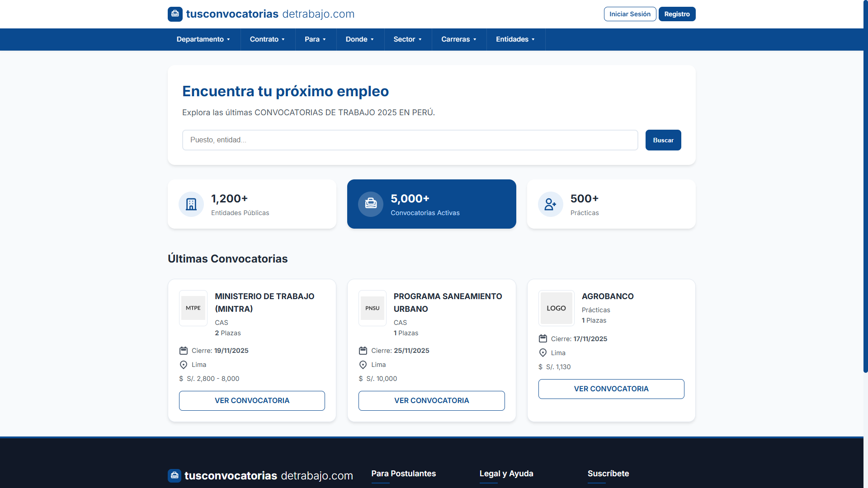
Task: Click the Prácticas label in Agrobanco card
Action: [x=596, y=310]
